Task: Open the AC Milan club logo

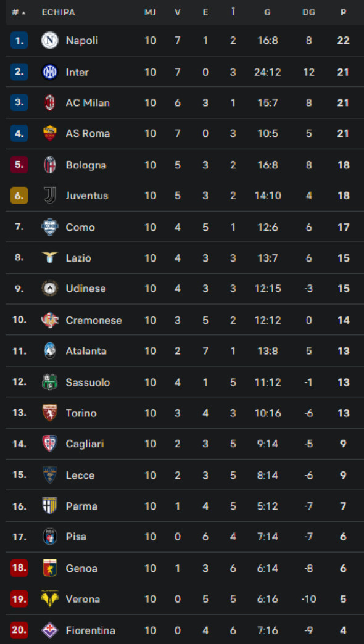Action: pyautogui.click(x=51, y=103)
